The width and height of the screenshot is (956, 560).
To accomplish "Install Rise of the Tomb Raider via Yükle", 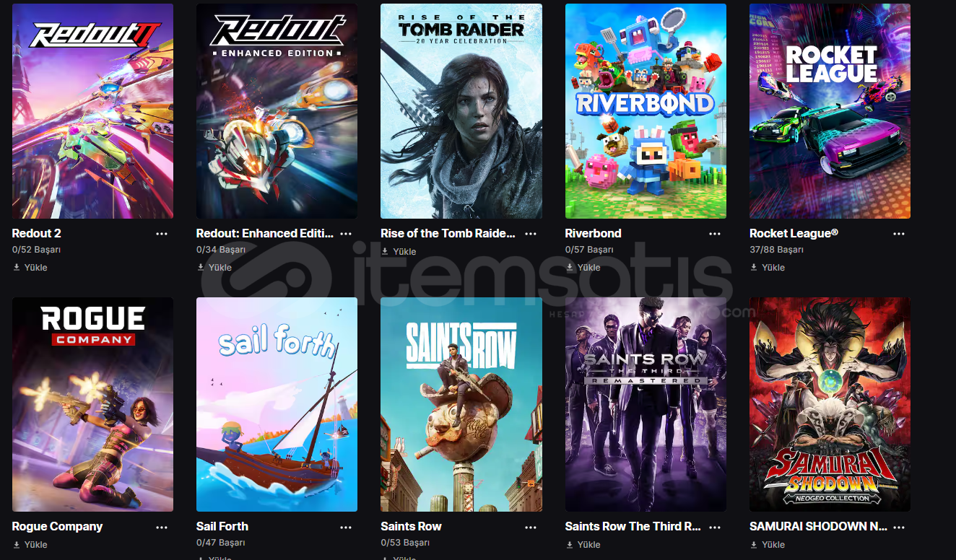I will tap(399, 251).
